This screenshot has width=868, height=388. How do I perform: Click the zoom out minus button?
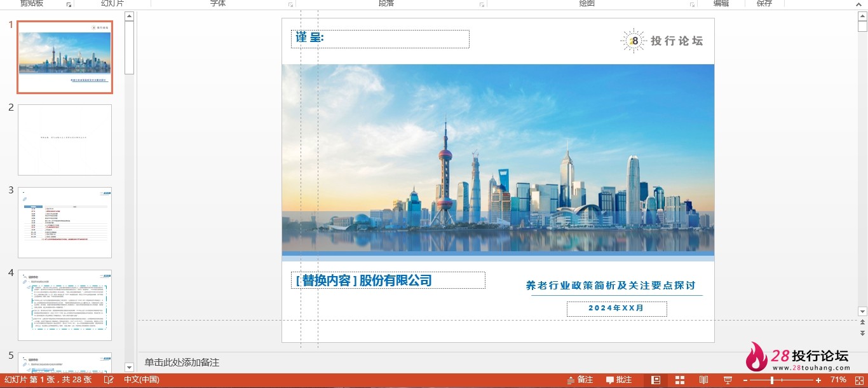(x=745, y=380)
